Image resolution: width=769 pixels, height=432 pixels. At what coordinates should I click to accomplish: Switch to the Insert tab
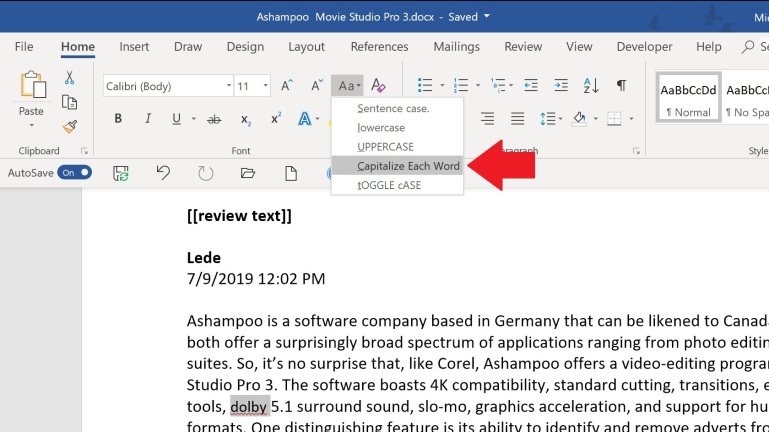[x=134, y=47]
